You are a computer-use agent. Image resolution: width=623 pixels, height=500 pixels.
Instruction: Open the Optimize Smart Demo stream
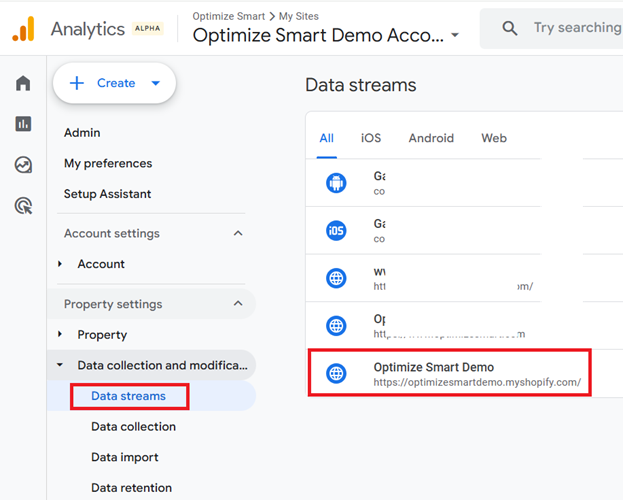449,373
